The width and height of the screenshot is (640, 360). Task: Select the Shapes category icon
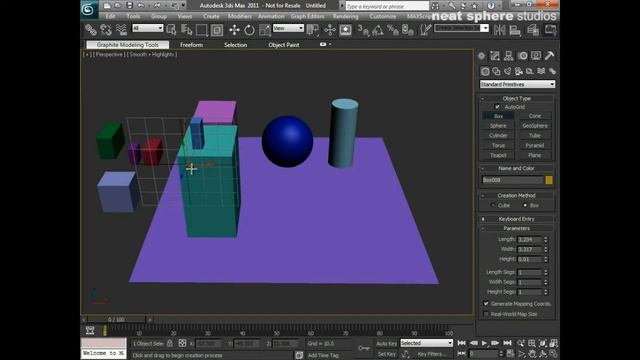(x=496, y=71)
